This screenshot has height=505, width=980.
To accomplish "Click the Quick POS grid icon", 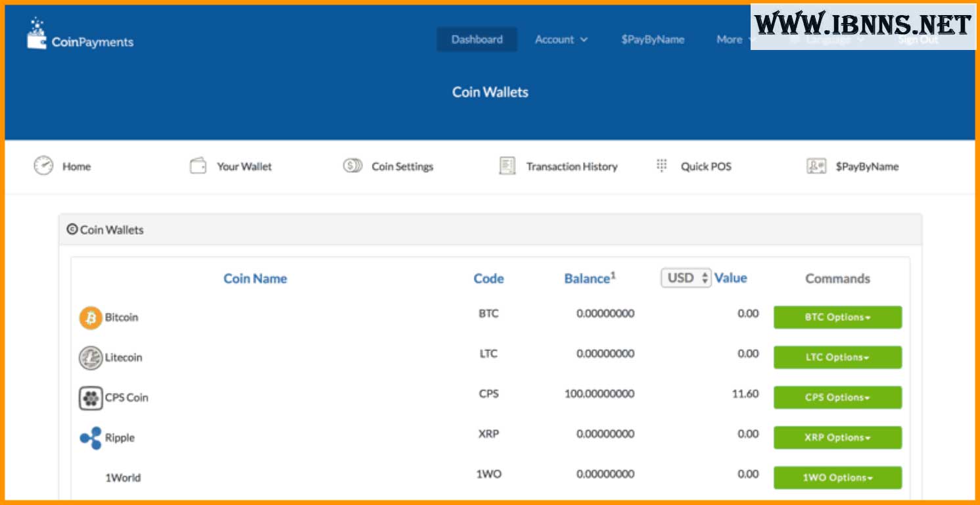I will click(x=662, y=165).
